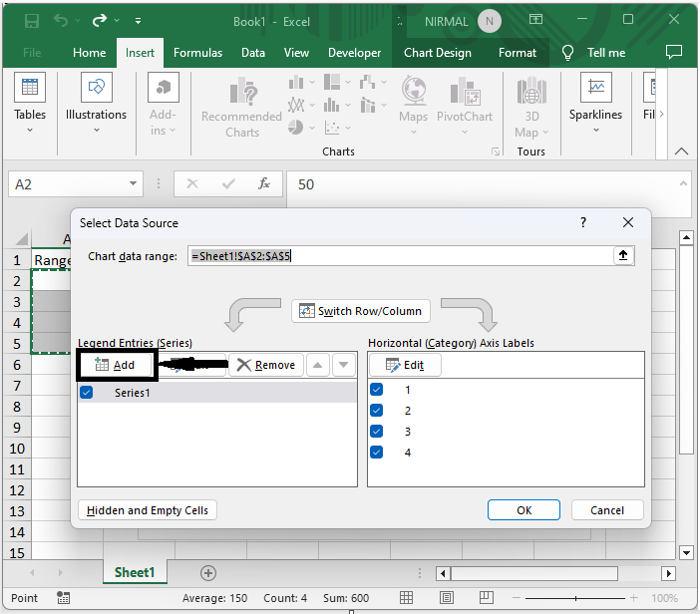This screenshot has width=700, height=614.
Task: Expand the formula bar
Action: [x=683, y=183]
